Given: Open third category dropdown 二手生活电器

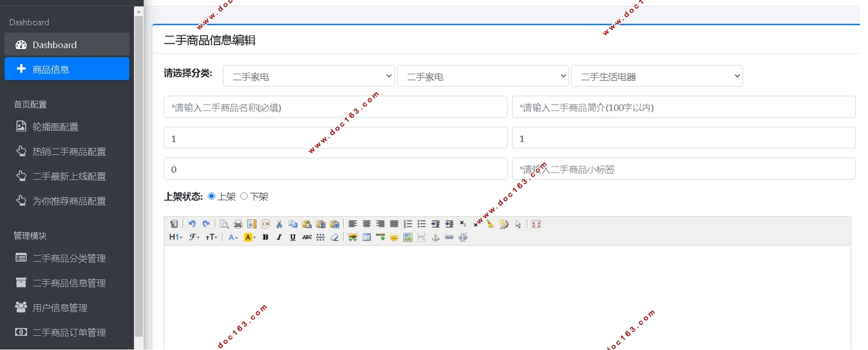Looking at the screenshot, I should pyautogui.click(x=657, y=76).
